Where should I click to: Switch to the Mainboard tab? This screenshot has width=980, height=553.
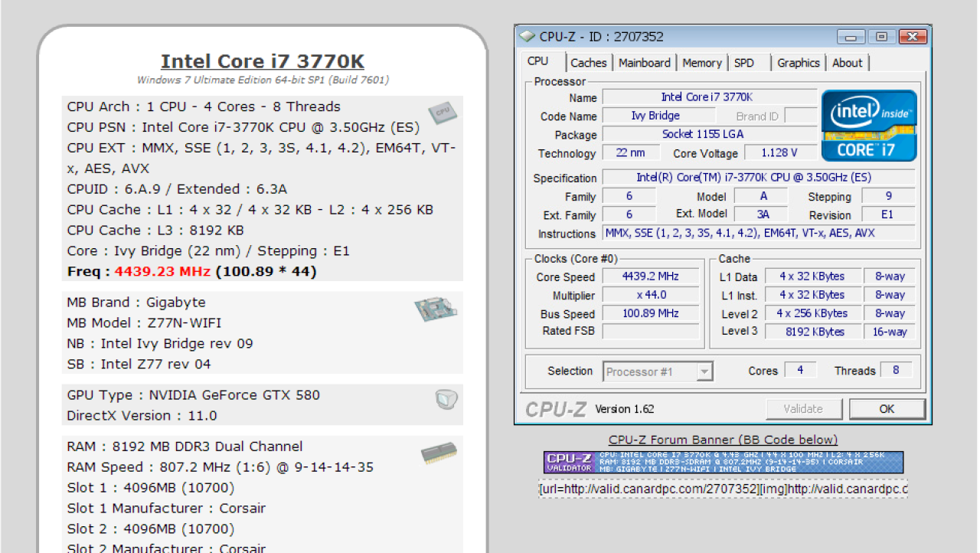645,63
